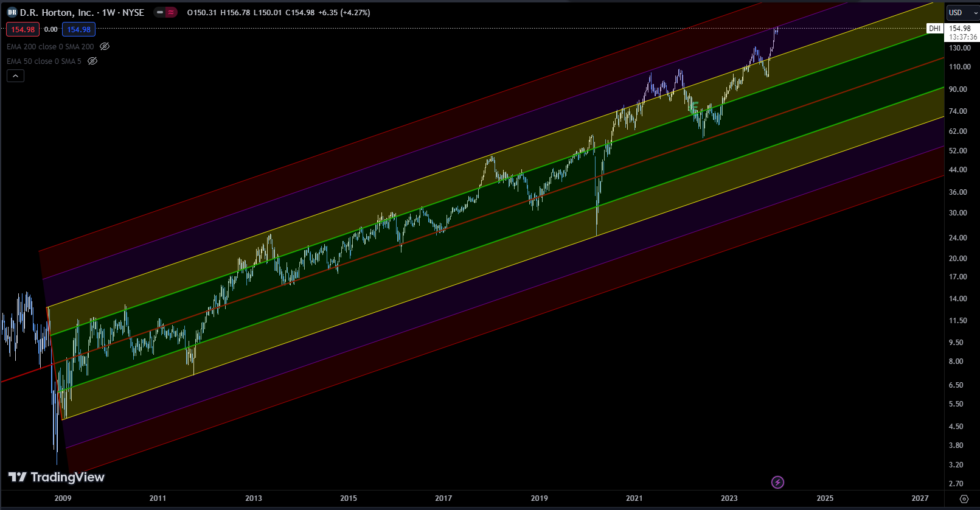980x510 pixels.
Task: Click the 154.98 current price on the scale
Action: [960, 29]
